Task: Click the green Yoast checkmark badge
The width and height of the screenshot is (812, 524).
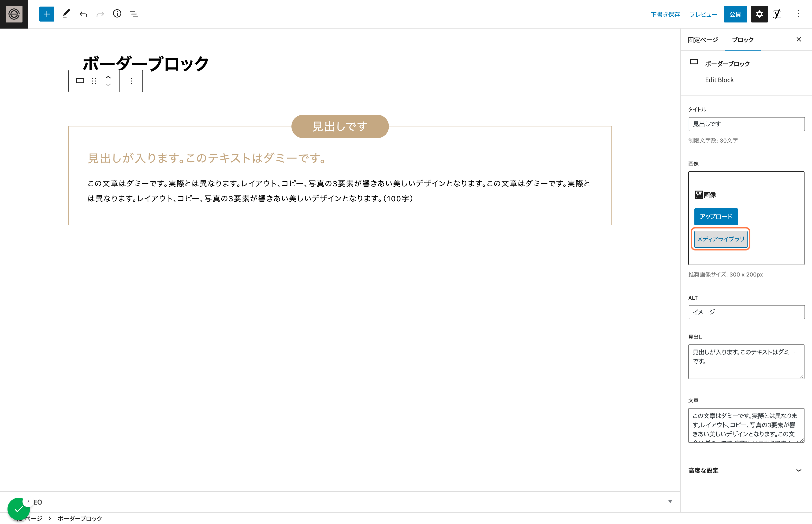Action: (19, 509)
